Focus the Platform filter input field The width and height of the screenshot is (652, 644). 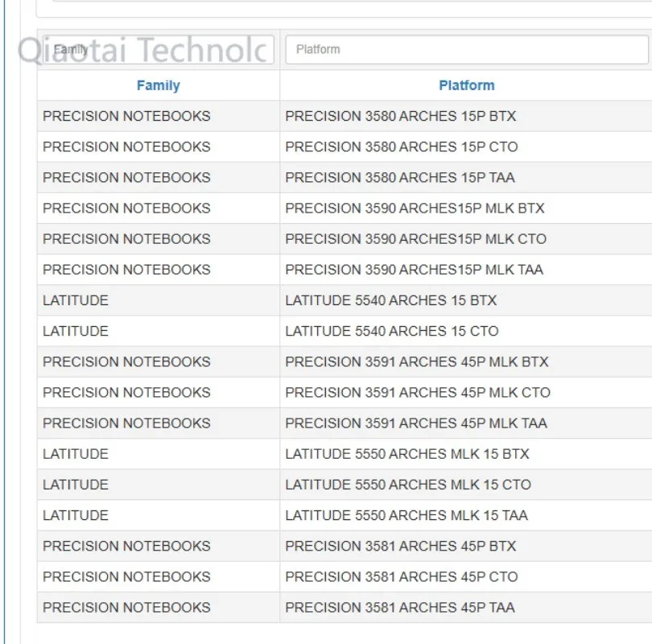(x=467, y=49)
